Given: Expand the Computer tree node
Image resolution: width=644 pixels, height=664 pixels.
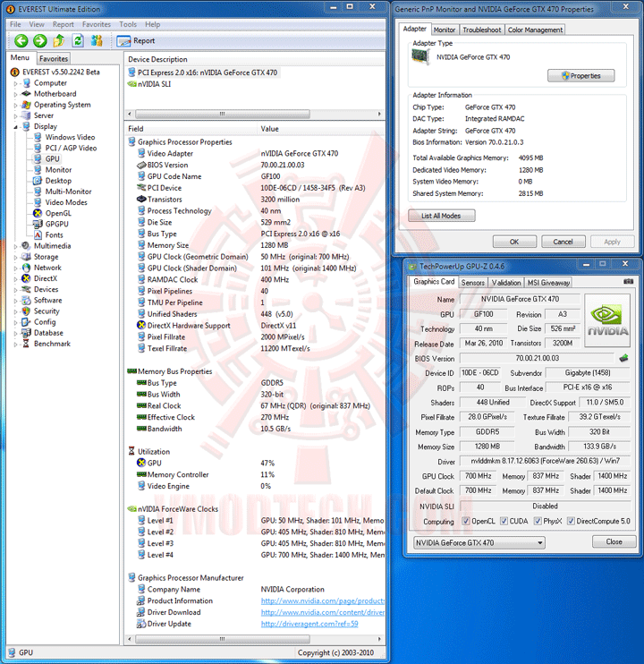Looking at the screenshot, I should click(x=16, y=83).
